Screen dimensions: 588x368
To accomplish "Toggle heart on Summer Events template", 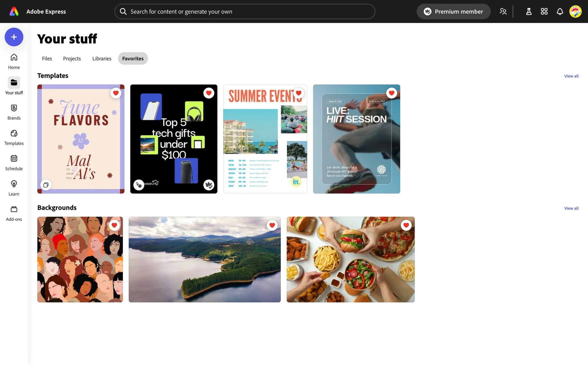I will [x=298, y=93].
